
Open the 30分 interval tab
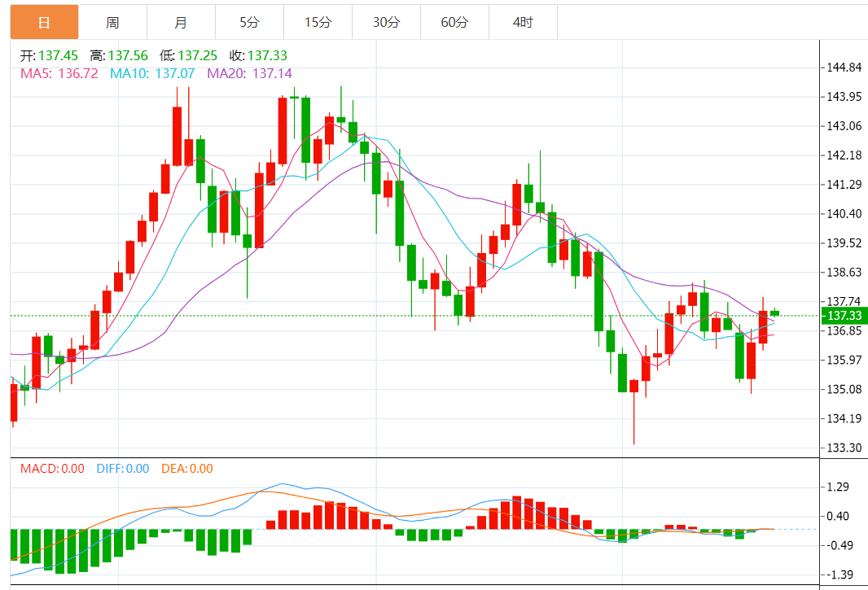pyautogui.click(x=386, y=22)
